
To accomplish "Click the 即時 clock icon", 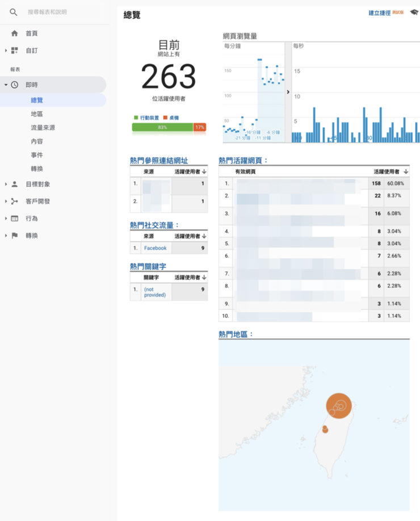I will click(15, 85).
